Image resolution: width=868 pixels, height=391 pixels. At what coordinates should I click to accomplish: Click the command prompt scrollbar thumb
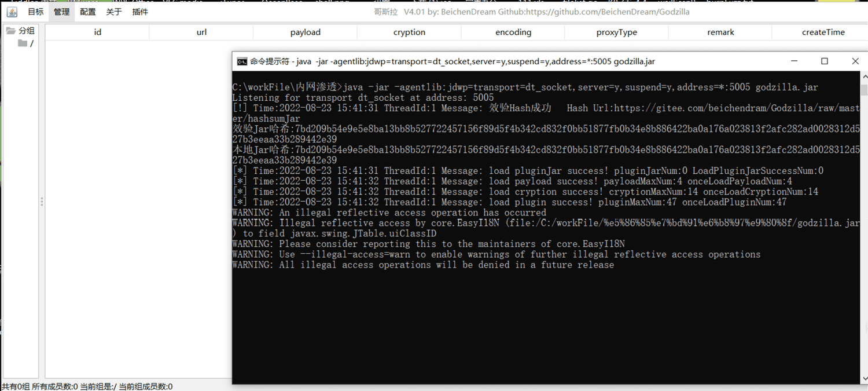click(x=864, y=90)
